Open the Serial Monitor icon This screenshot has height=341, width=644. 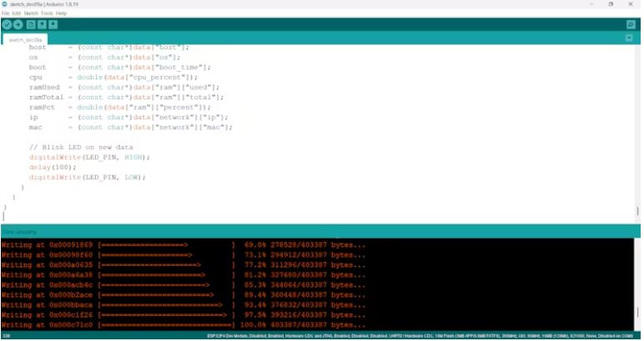(631, 25)
